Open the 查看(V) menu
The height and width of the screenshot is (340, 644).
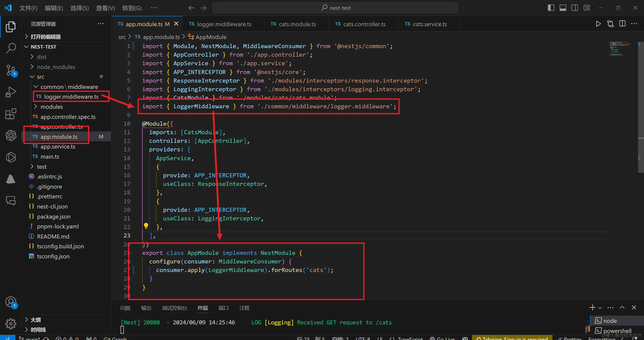(x=105, y=8)
